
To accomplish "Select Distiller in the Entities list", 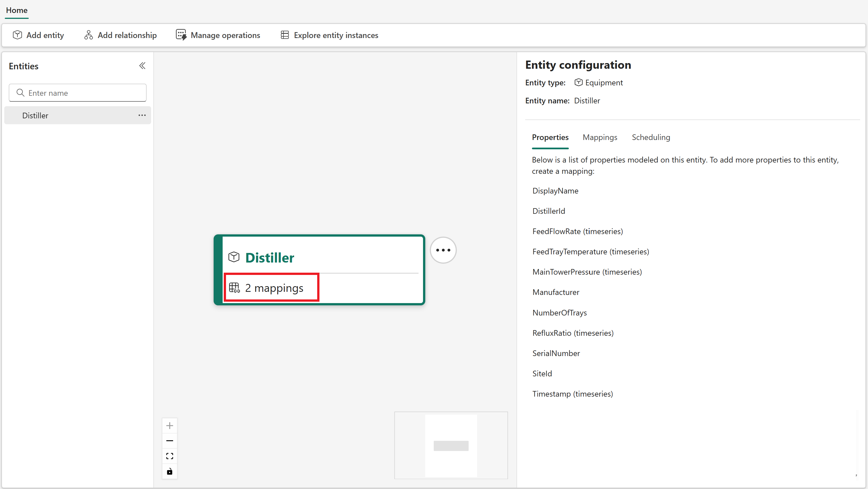I will [x=77, y=115].
